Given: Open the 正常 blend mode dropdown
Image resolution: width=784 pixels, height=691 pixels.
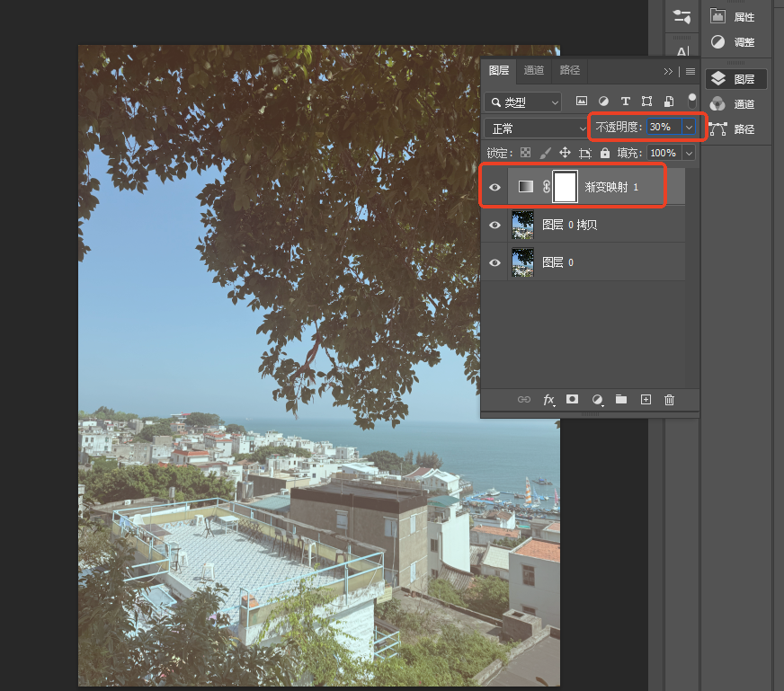Looking at the screenshot, I should [537, 128].
